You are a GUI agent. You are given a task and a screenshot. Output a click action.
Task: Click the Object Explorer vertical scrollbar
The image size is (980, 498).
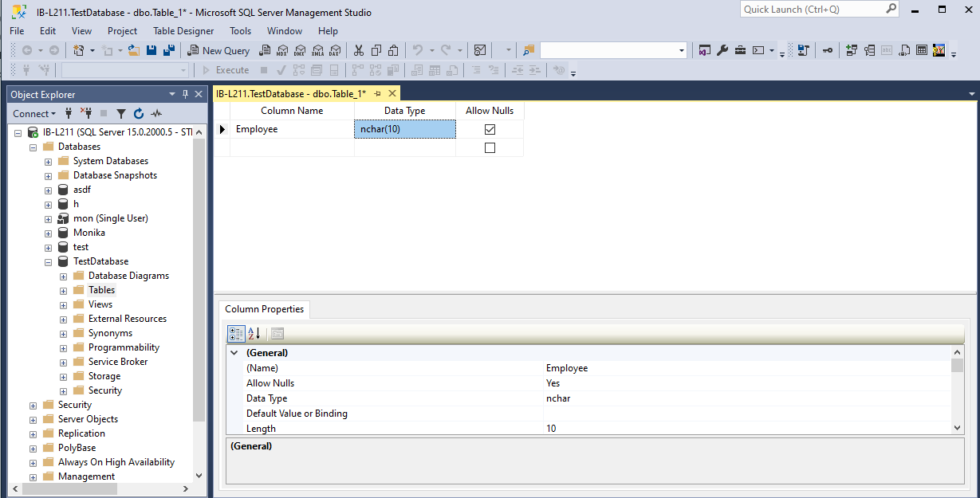199,303
